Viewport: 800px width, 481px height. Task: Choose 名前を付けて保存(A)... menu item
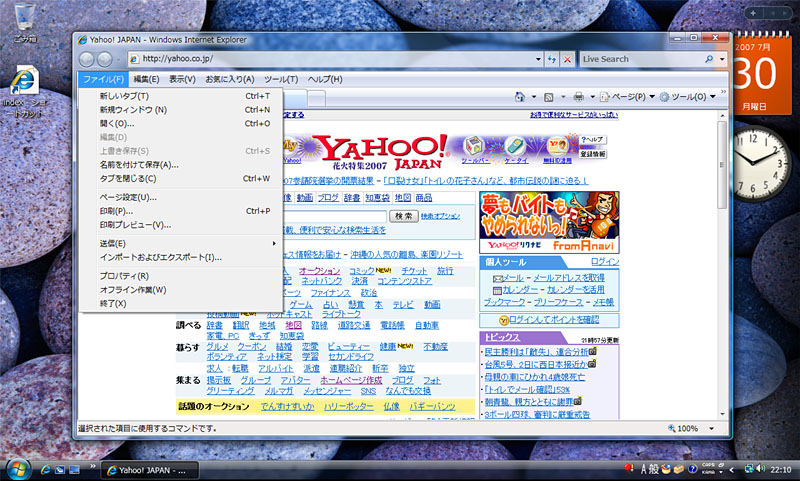[x=181, y=165]
